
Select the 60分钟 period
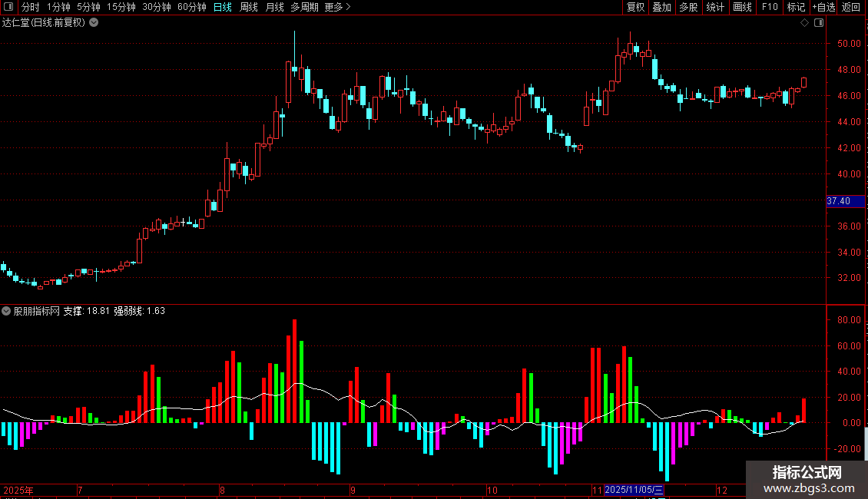coord(191,7)
